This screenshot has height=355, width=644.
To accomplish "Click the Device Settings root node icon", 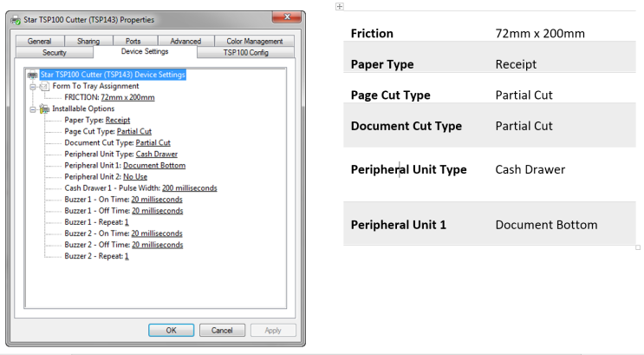I will (33, 75).
